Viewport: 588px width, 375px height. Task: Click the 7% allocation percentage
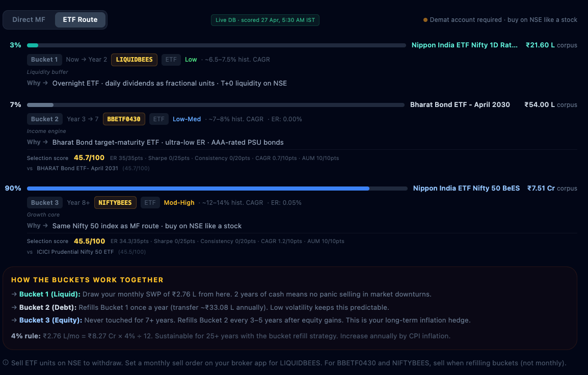click(x=15, y=104)
